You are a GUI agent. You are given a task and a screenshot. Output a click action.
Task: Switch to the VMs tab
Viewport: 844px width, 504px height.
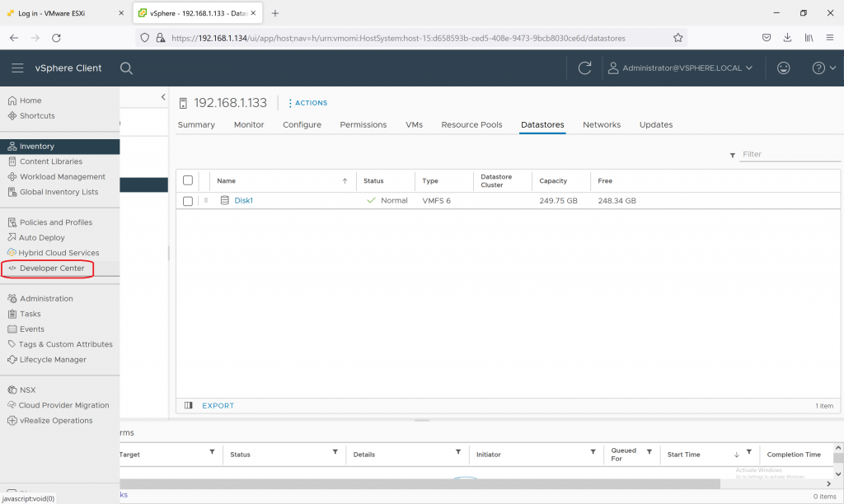click(x=414, y=125)
